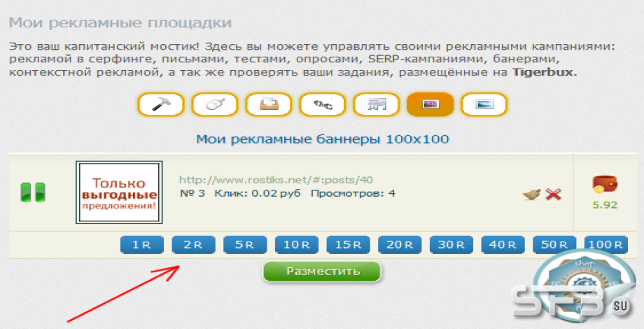Open the image banner icon tab
The image size is (644, 329).
click(484, 104)
